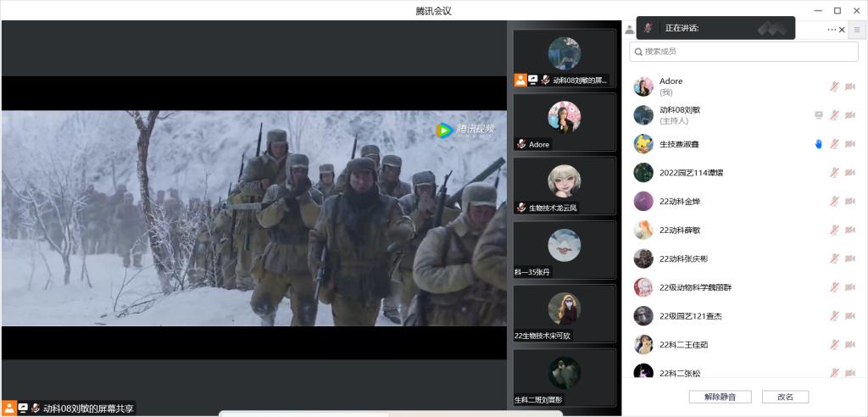The height and width of the screenshot is (417, 868).
Task: Click the 解除静音 unmute button
Action: (x=721, y=397)
